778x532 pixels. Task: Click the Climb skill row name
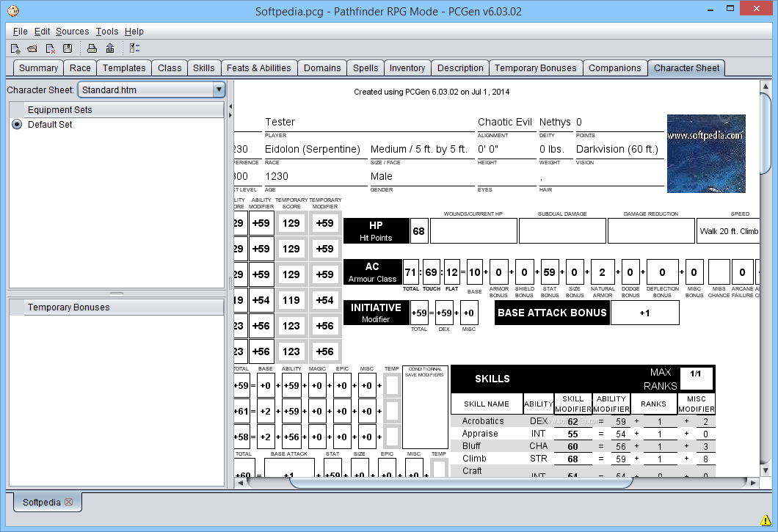[474, 458]
